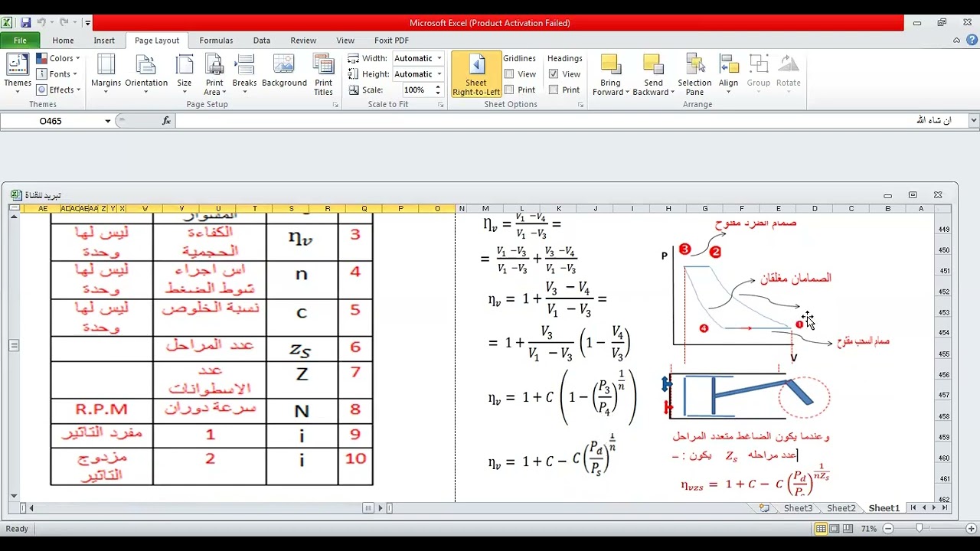Open Customize Quick Access Toolbar dropdown

[x=87, y=23]
